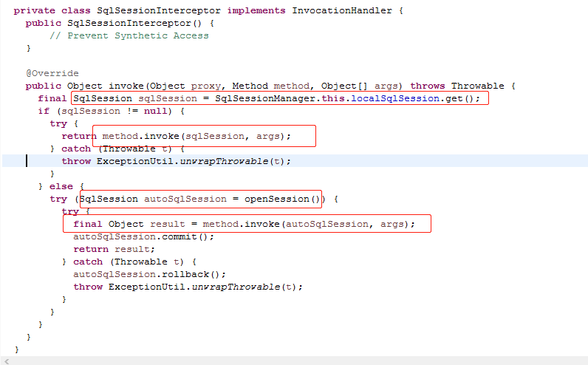Click the last throw ExceptionUtil.unwrapThrowable line

pos(188,287)
